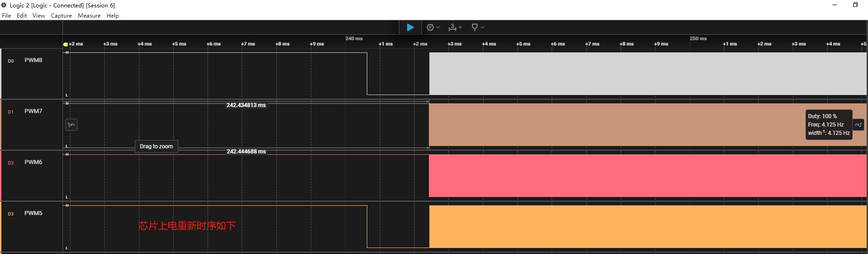Click the D0 channel index
The height and width of the screenshot is (254, 868).
(11, 61)
